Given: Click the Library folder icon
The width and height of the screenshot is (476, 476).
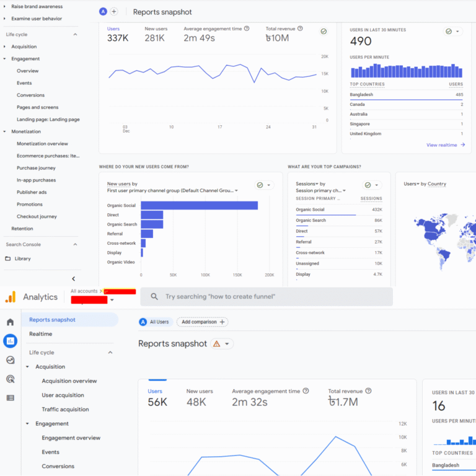Looking at the screenshot, I should tap(7, 258).
